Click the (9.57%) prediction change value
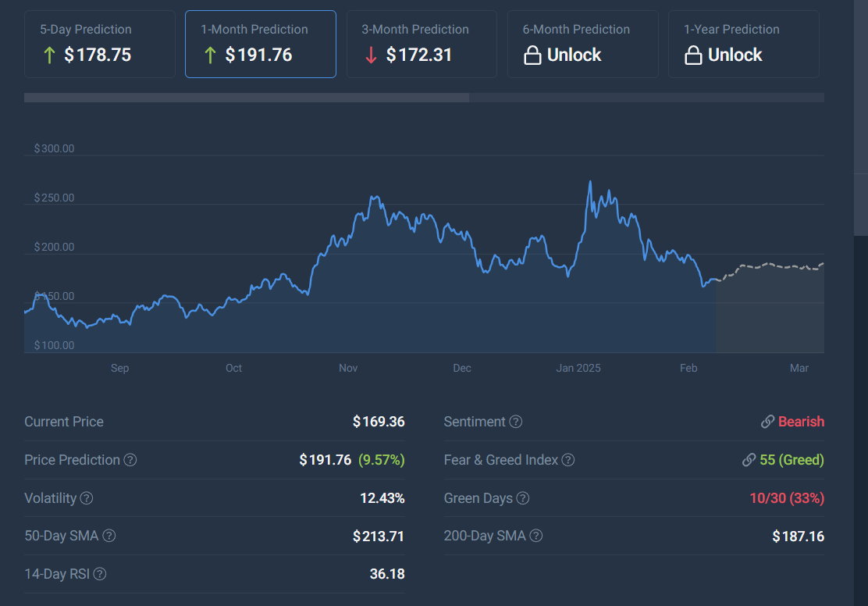The height and width of the screenshot is (606, 868). pyautogui.click(x=382, y=460)
